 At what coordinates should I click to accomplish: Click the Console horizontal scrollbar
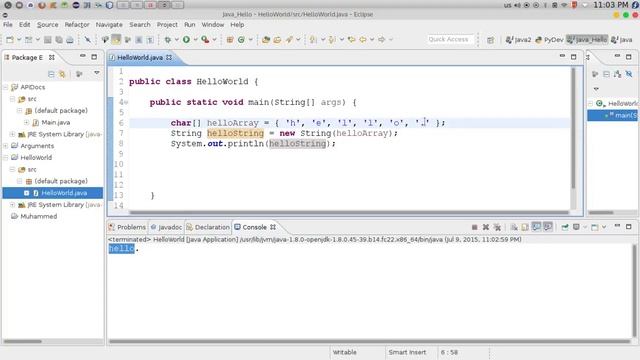[x=370, y=341]
